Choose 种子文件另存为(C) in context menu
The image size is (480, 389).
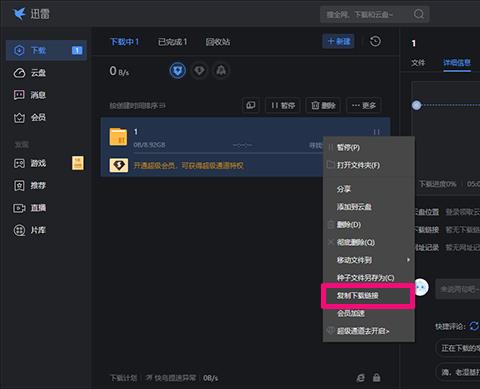[x=369, y=278]
